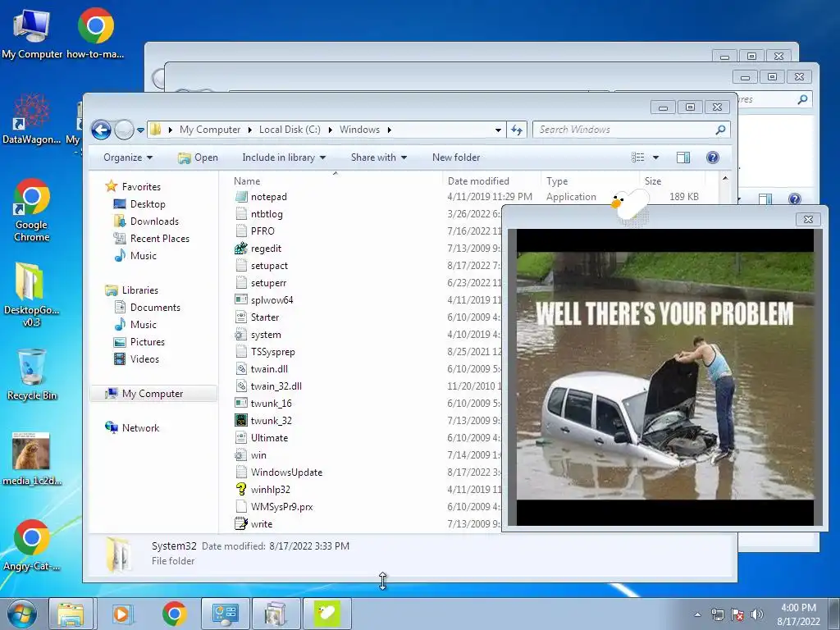Screen dimensions: 840x630
Task: Click the volume speaker tray icon
Action: click(x=757, y=614)
